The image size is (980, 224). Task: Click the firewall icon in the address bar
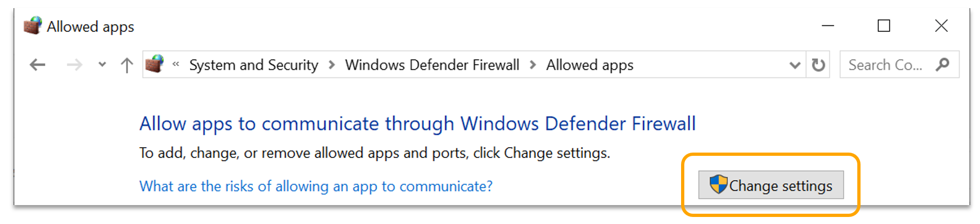[x=155, y=64]
